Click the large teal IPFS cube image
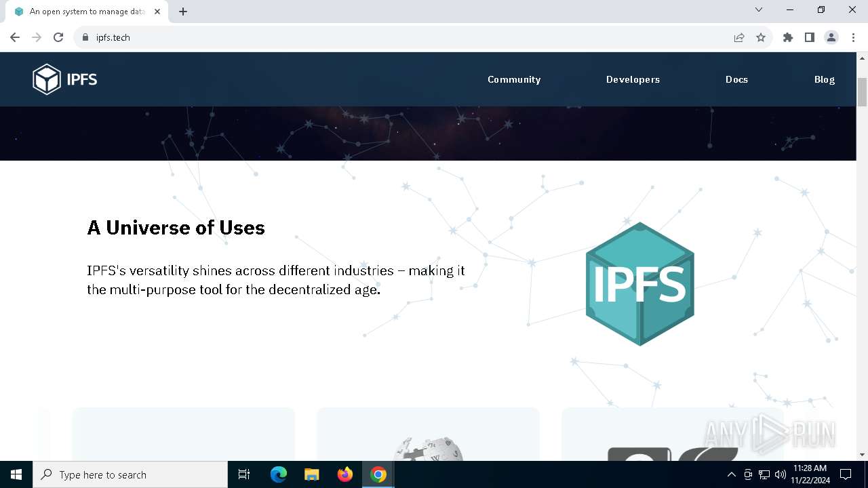 click(640, 283)
